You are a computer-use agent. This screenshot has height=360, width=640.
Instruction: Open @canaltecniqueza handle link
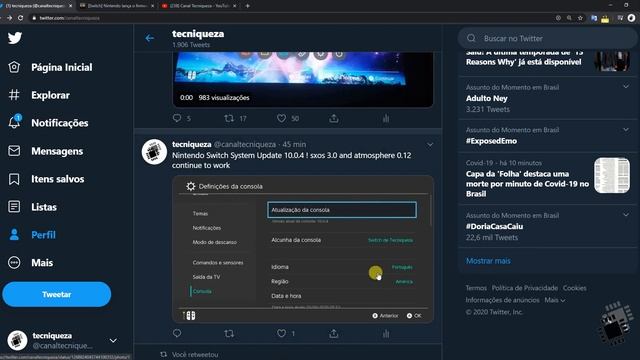click(x=245, y=144)
